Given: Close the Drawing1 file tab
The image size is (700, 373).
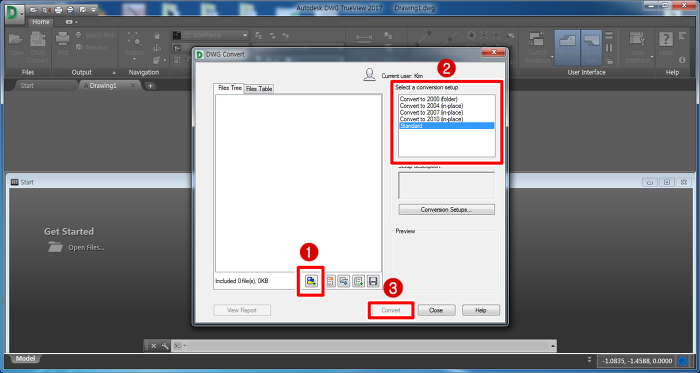Looking at the screenshot, I should pyautogui.click(x=133, y=86).
